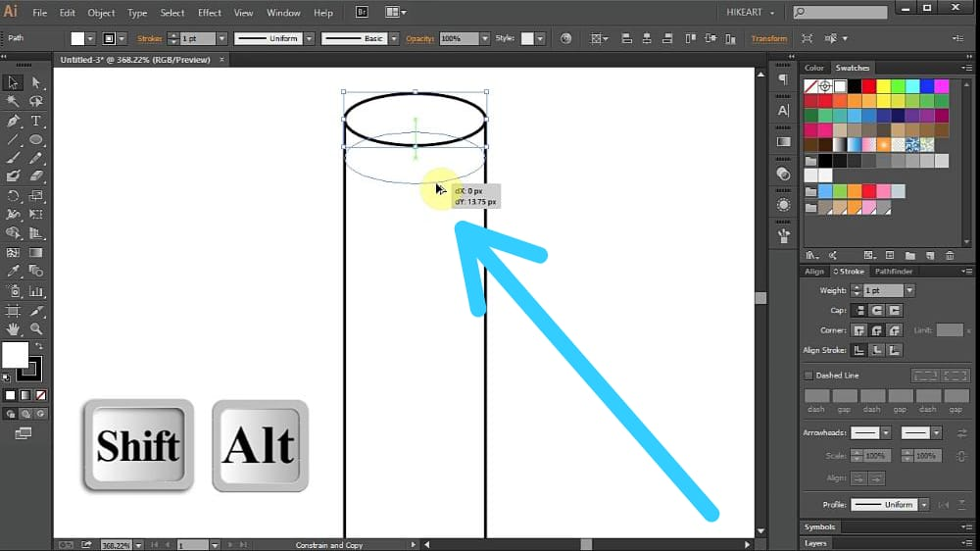Open Weight dropdown in Stroke panel
Screen dimensions: 980x551
click(x=909, y=291)
